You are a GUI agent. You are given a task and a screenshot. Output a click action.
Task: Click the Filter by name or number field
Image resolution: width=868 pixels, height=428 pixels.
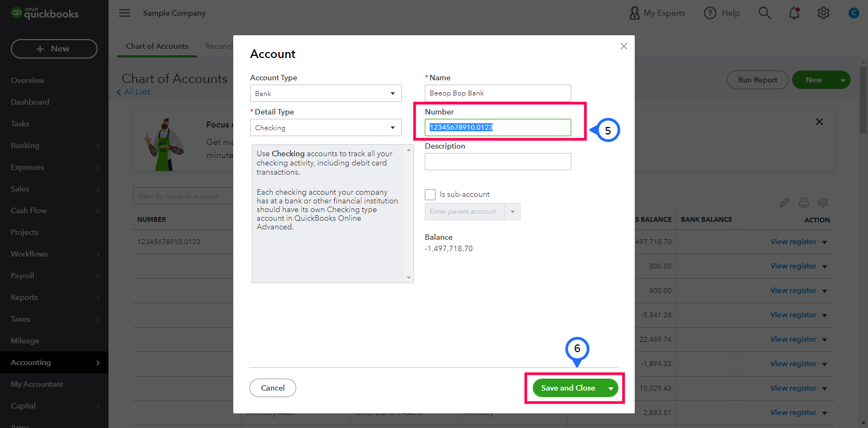[183, 196]
